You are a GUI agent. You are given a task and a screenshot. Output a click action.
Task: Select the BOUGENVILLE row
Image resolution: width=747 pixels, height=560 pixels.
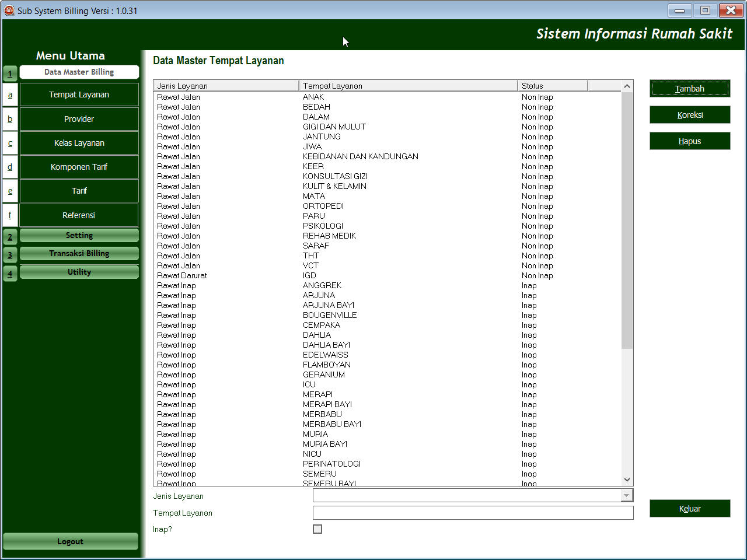[x=388, y=315]
